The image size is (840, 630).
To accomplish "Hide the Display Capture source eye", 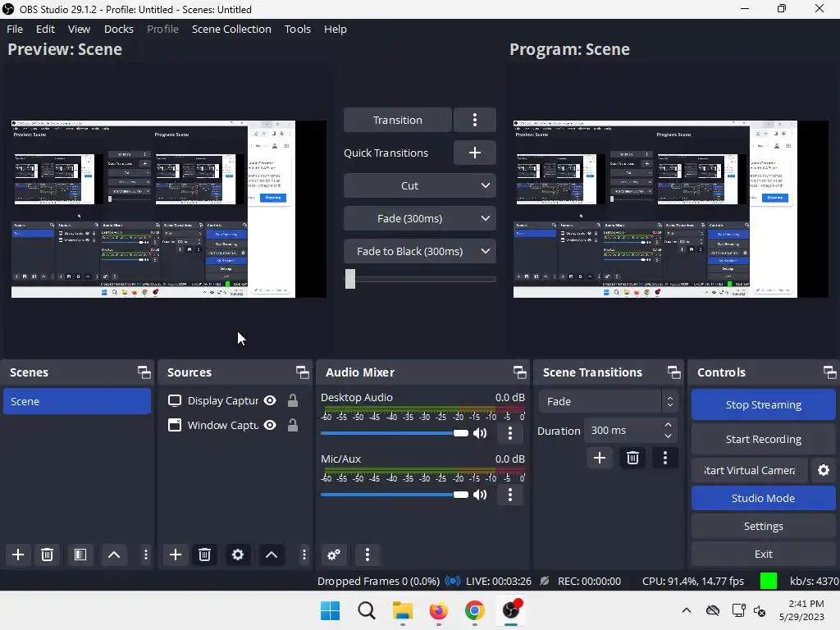I will point(271,400).
